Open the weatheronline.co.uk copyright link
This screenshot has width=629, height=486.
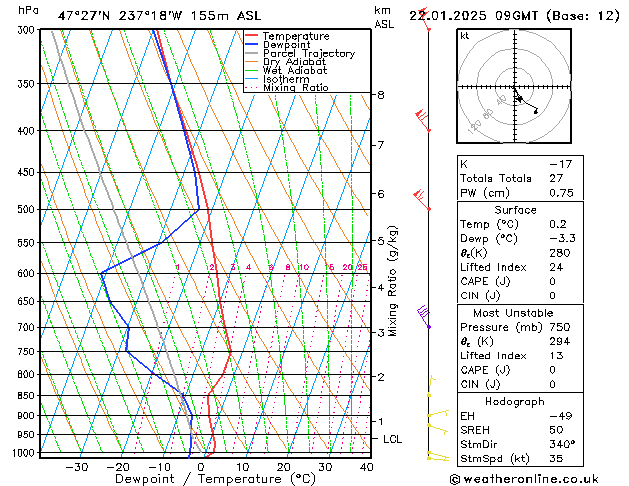tap(539, 478)
